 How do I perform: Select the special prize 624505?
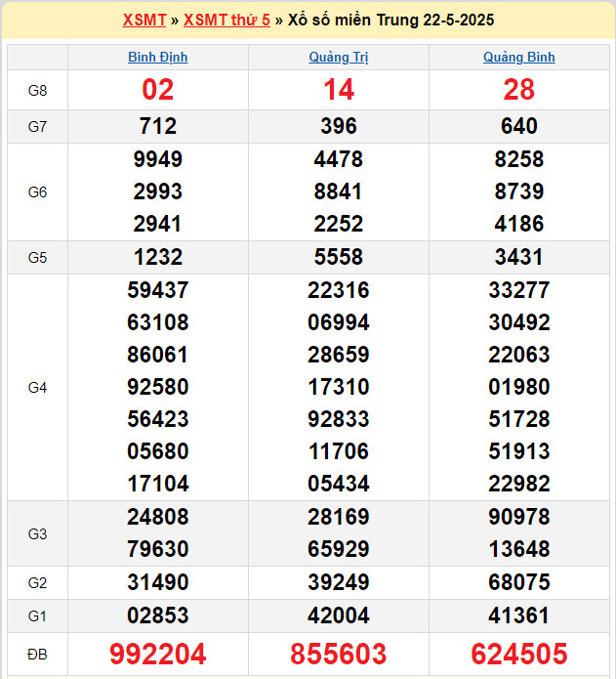pyautogui.click(x=519, y=654)
